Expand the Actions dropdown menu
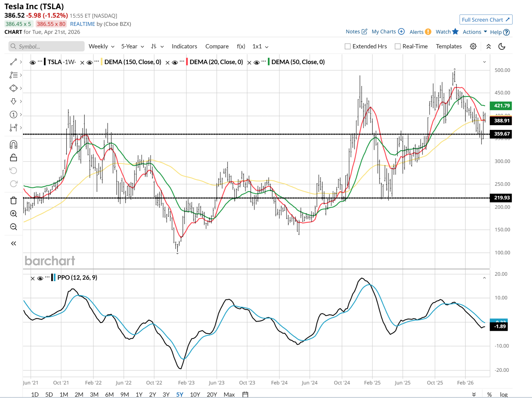The height and width of the screenshot is (398, 532). [x=475, y=32]
